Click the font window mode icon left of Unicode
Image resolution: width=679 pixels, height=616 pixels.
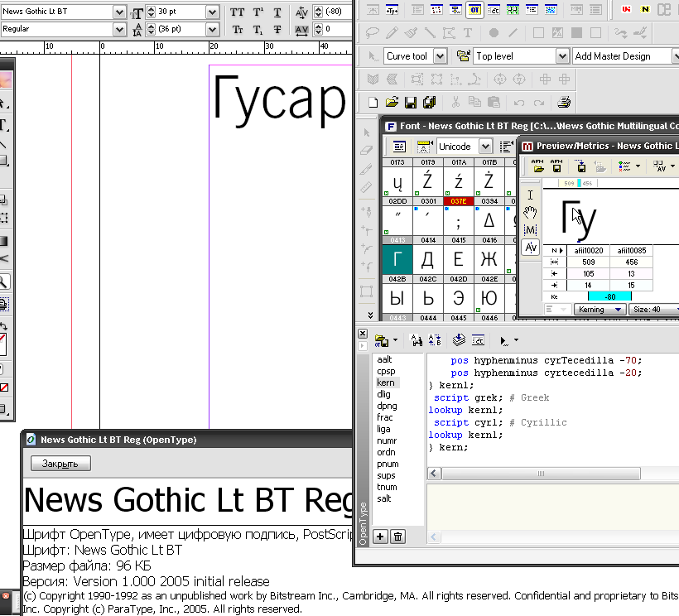click(x=399, y=147)
